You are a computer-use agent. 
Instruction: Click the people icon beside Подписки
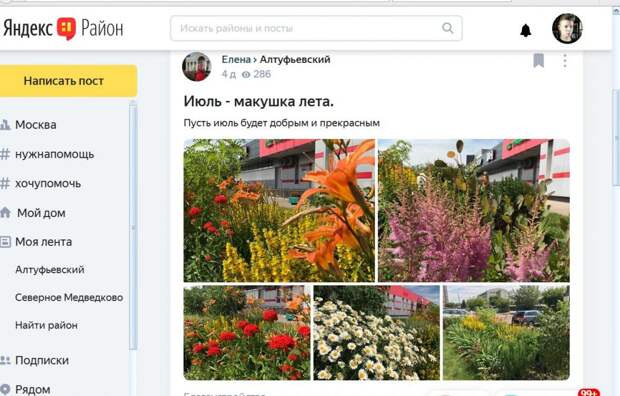5,360
